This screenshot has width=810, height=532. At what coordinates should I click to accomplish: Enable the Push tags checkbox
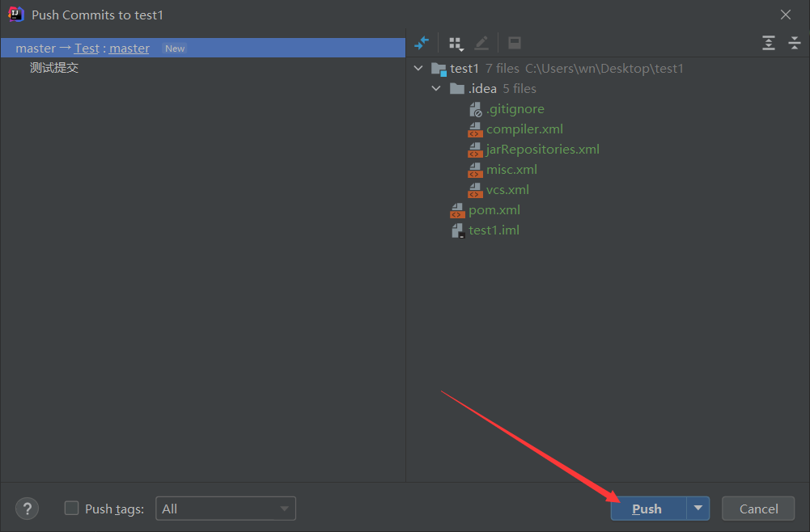[72, 509]
